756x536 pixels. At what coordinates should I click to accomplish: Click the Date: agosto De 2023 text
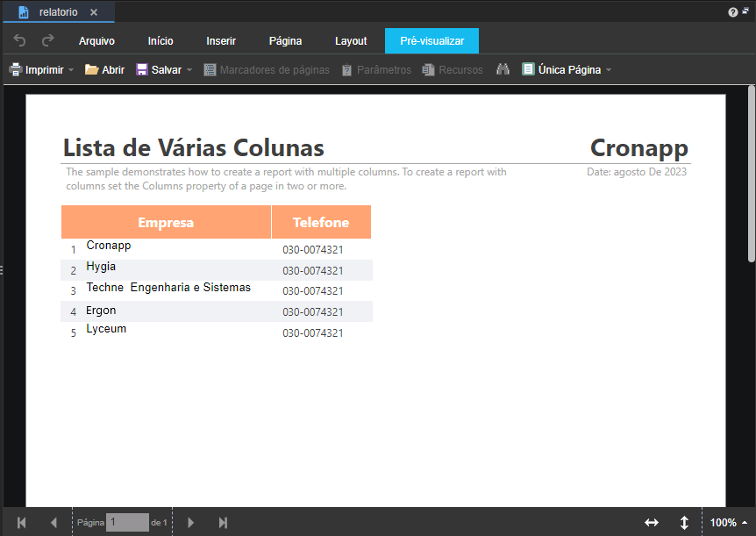637,172
